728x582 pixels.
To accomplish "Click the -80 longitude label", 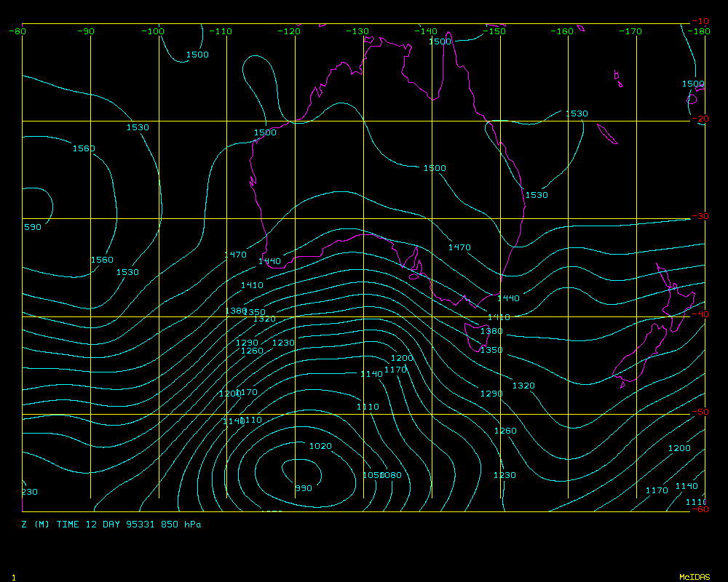I will coord(17,31).
